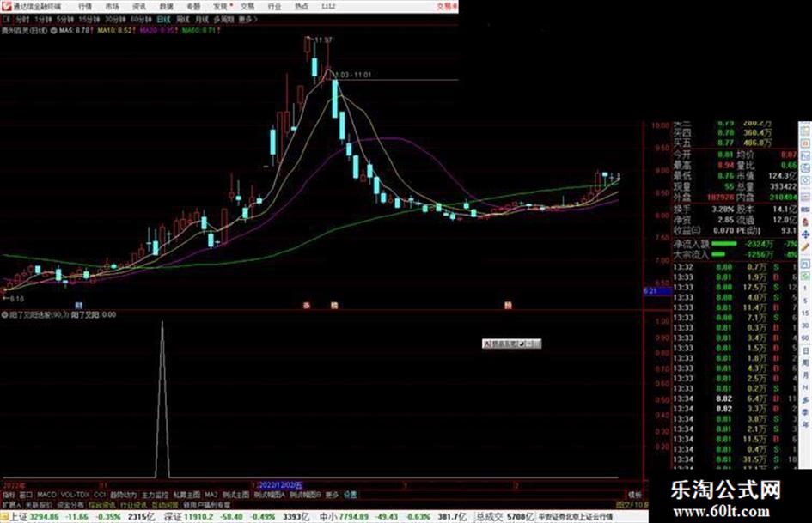The image size is (812, 523).
Task: Click the MA5: 8.78 moving average label
Action: (75, 31)
